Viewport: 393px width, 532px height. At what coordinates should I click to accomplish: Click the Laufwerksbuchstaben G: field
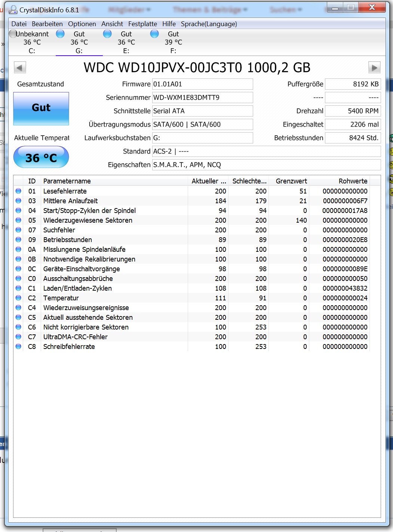pos(203,138)
